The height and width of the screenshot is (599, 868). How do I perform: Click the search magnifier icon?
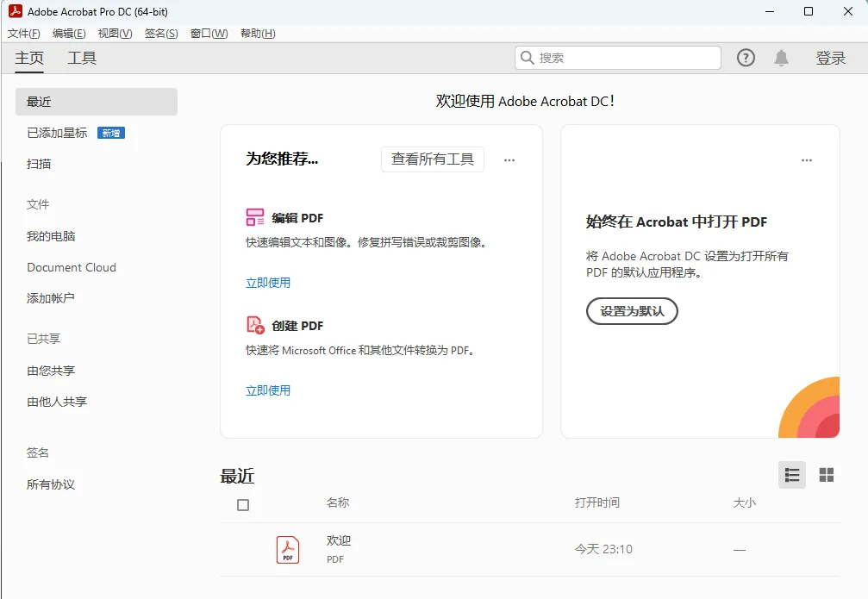click(x=528, y=58)
